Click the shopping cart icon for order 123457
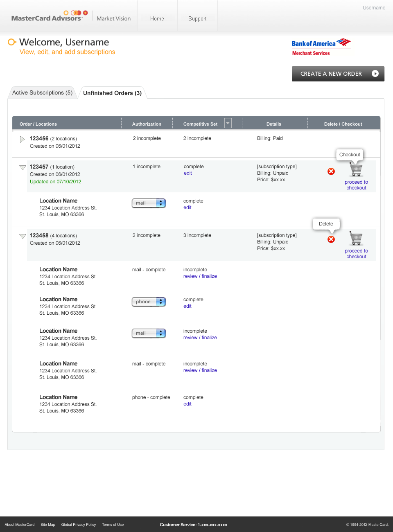This screenshot has width=393, height=532. point(356,169)
